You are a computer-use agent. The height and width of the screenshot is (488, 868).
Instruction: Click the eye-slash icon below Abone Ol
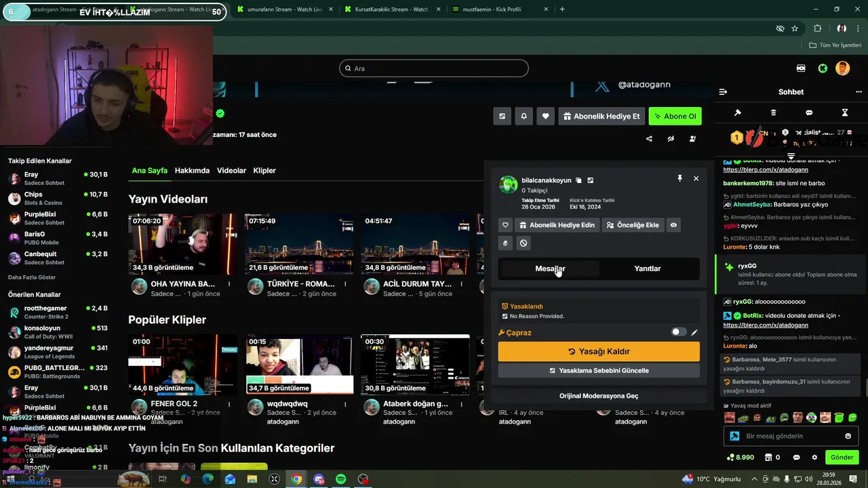pyautogui.click(x=671, y=139)
